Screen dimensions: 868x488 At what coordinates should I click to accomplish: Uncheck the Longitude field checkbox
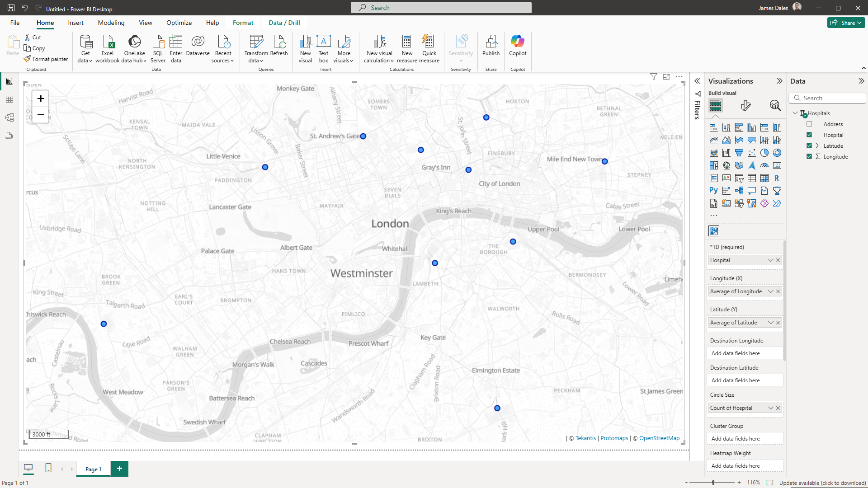[x=809, y=157]
